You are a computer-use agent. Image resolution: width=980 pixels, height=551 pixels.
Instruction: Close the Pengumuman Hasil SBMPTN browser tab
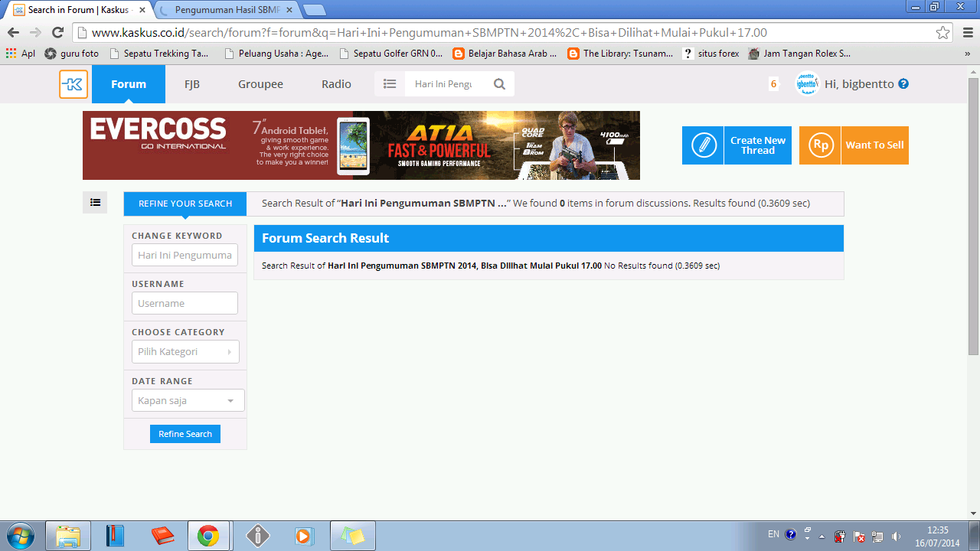click(289, 11)
